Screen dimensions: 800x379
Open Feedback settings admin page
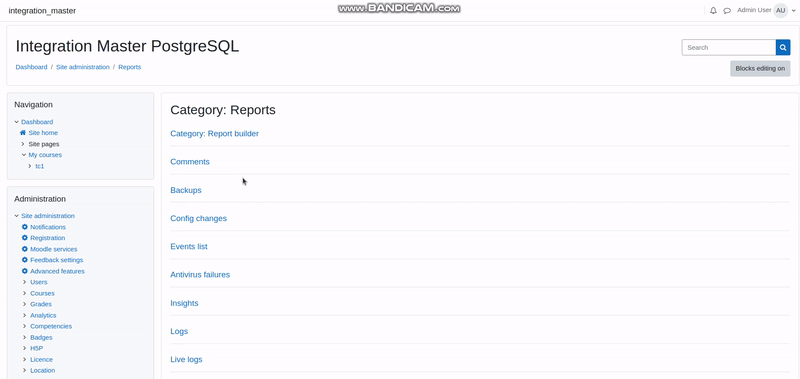[57, 260]
